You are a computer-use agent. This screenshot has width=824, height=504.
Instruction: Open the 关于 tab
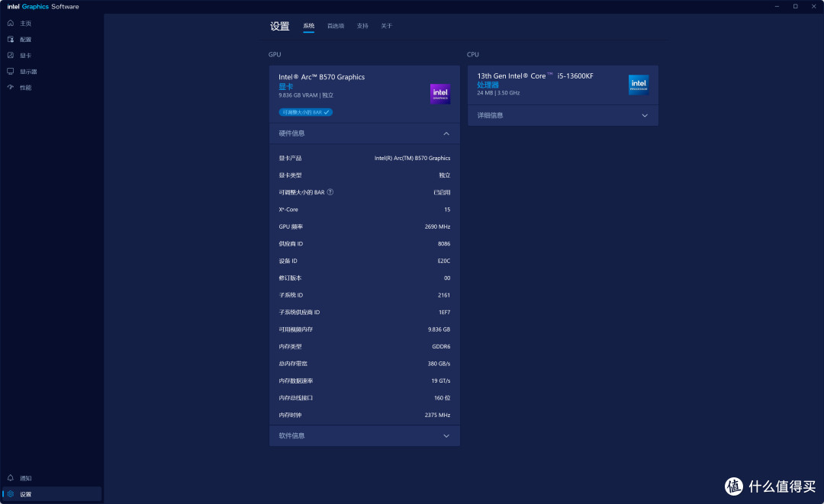pos(387,26)
